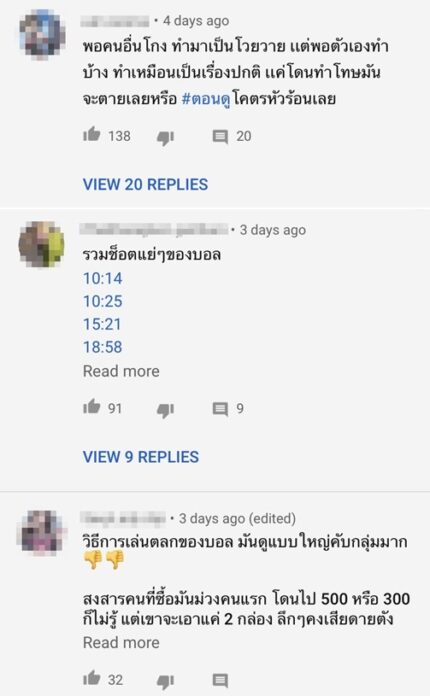Image resolution: width=430 pixels, height=696 pixels.
Task: Open avatar of commenter posting timestamps
Action: [42, 244]
